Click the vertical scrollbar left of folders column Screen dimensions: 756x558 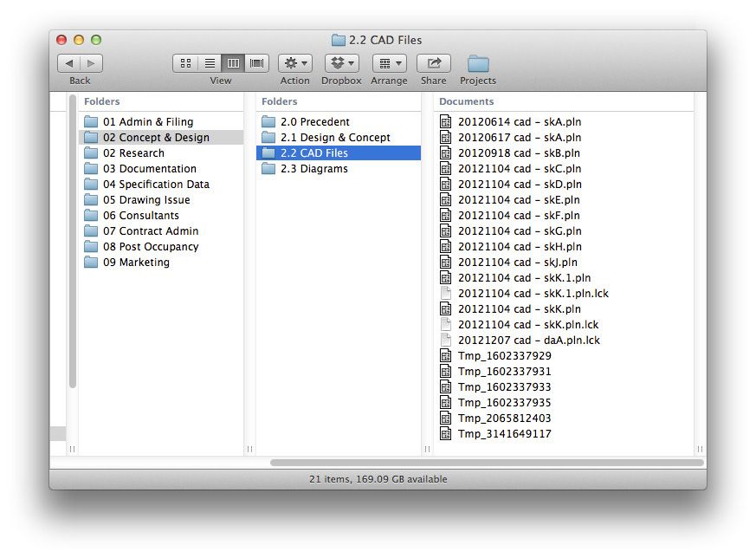click(73, 241)
